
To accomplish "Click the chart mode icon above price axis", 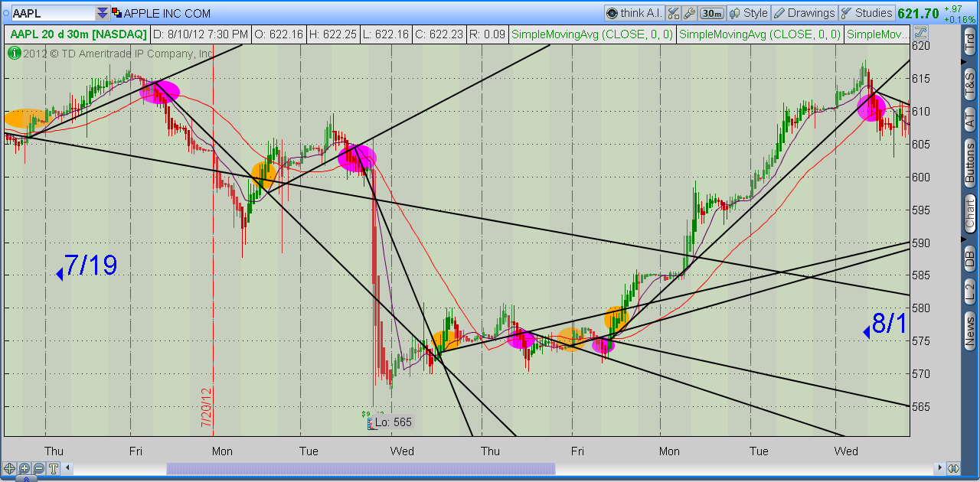I will click(x=920, y=33).
